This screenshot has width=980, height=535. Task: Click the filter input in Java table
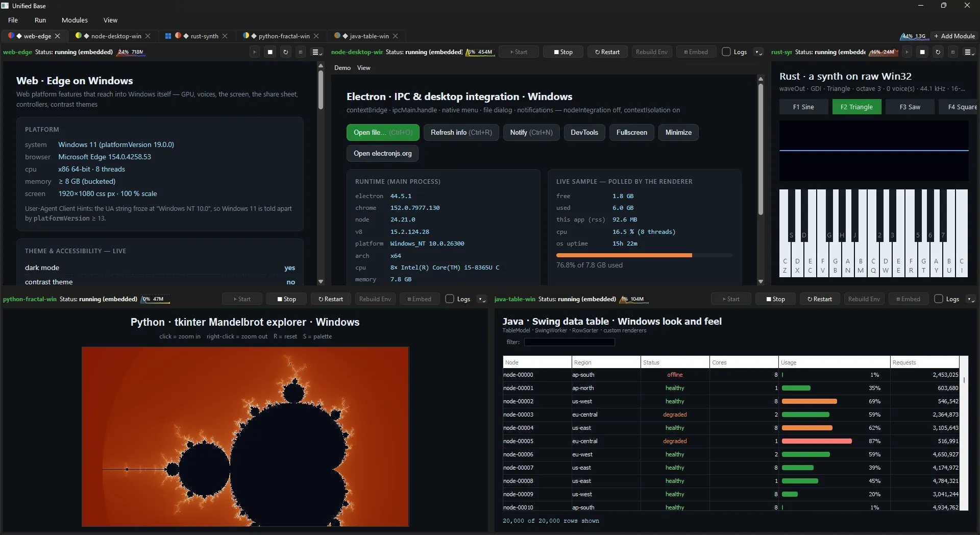pyautogui.click(x=570, y=343)
